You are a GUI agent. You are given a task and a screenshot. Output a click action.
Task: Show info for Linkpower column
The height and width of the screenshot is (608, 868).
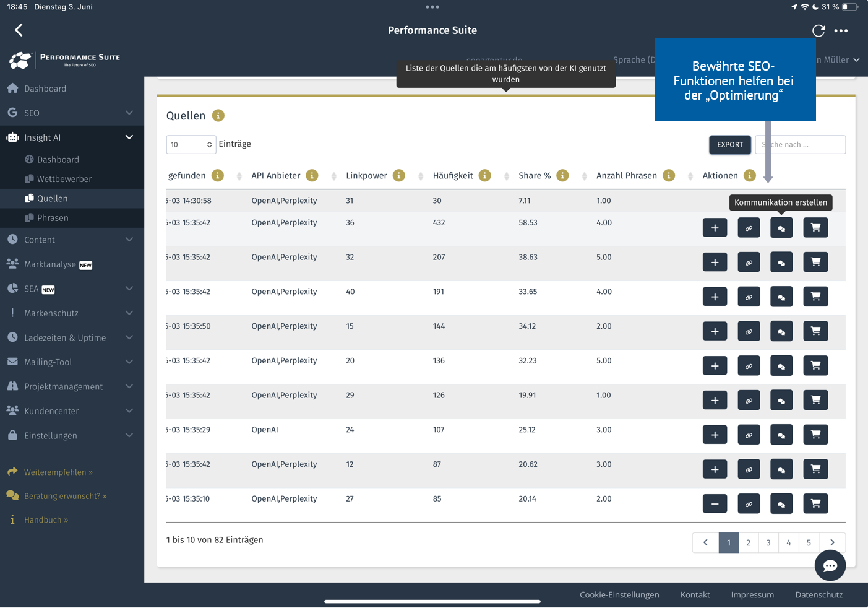(x=399, y=175)
